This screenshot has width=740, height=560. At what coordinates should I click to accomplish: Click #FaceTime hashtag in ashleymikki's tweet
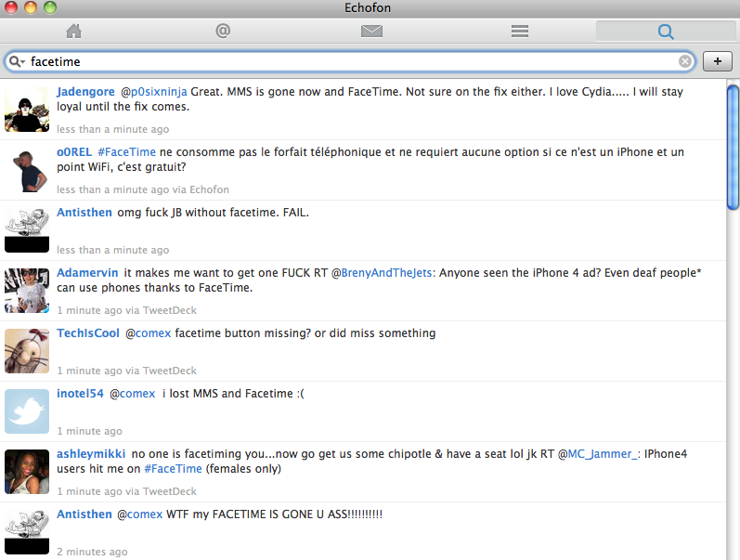pos(173,469)
